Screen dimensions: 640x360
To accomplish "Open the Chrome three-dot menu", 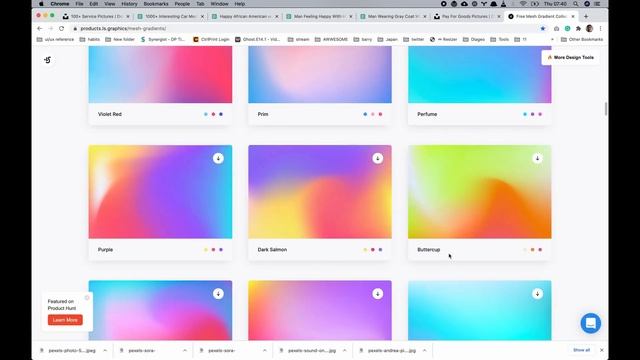I will (x=600, y=29).
